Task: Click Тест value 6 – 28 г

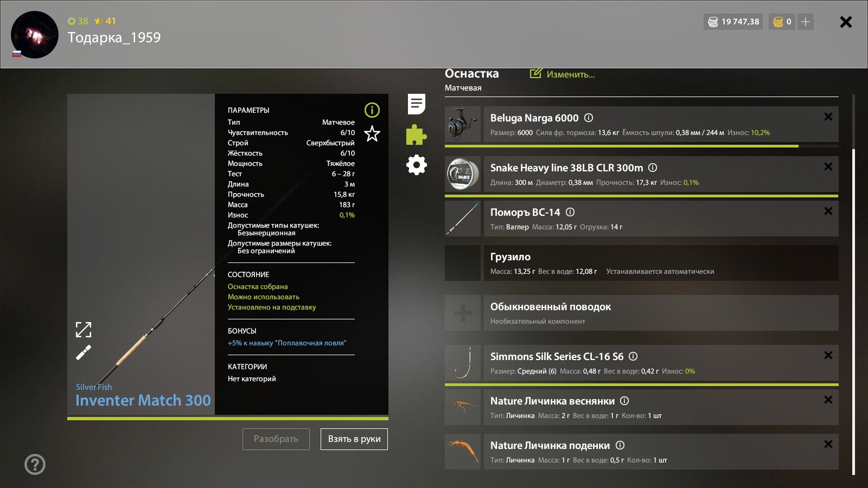Action: [x=343, y=174]
